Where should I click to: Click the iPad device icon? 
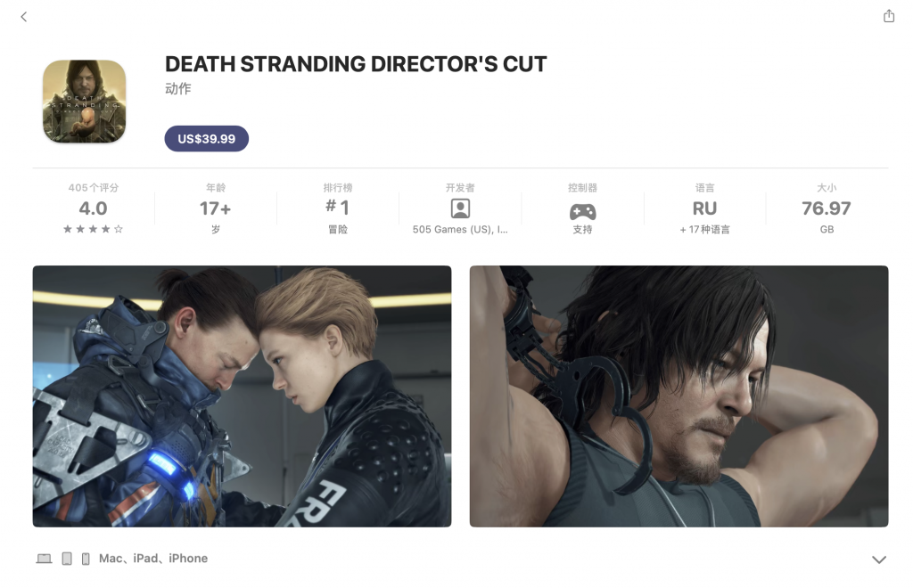[67, 559]
